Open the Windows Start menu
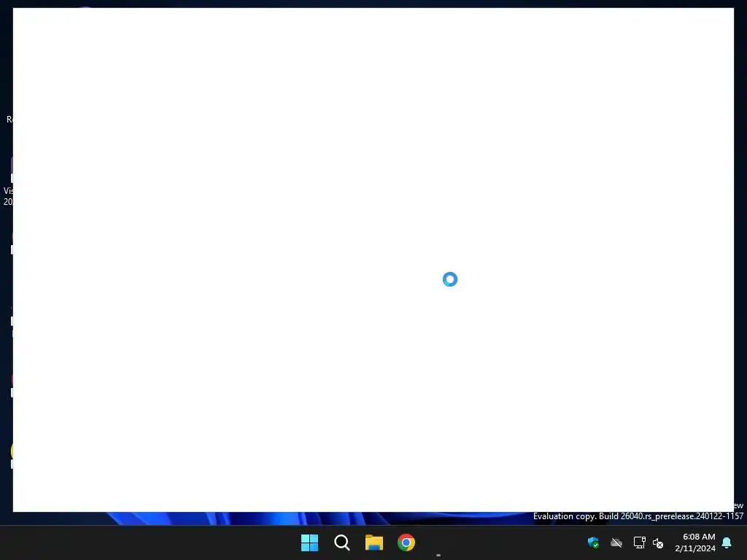Image resolution: width=747 pixels, height=560 pixels. [309, 542]
